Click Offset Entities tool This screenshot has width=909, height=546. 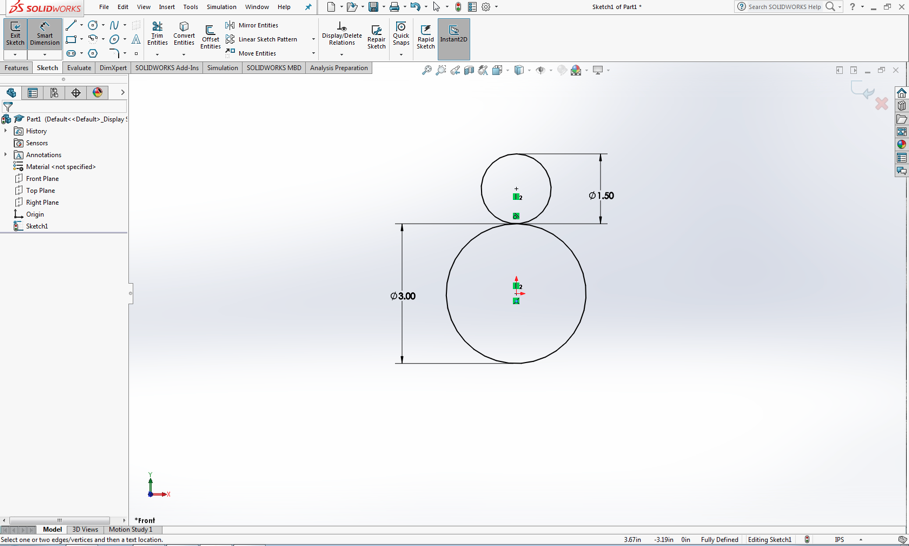(x=210, y=37)
